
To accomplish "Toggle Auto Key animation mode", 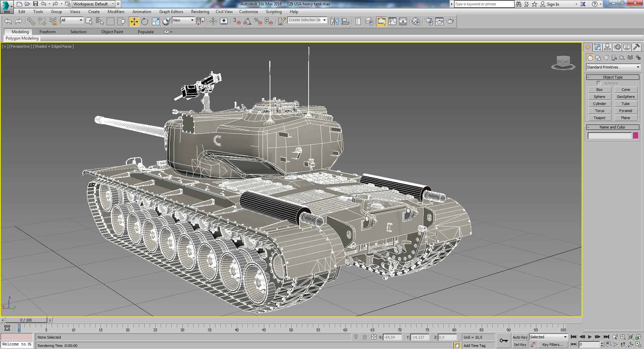I will click(x=520, y=337).
